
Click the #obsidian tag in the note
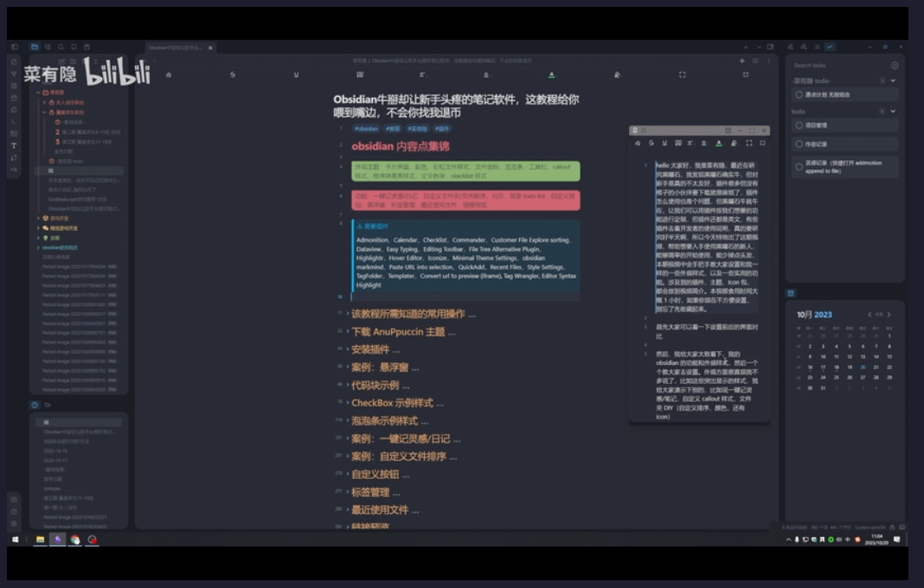[366, 129]
